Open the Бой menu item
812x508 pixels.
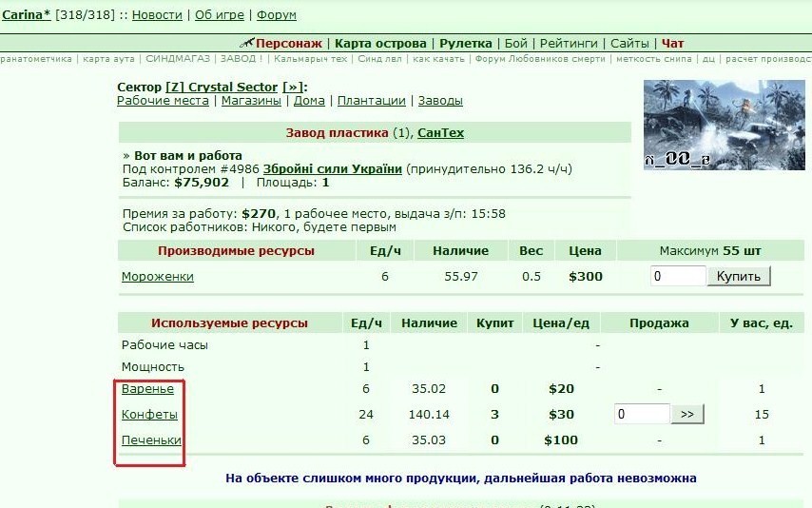515,44
